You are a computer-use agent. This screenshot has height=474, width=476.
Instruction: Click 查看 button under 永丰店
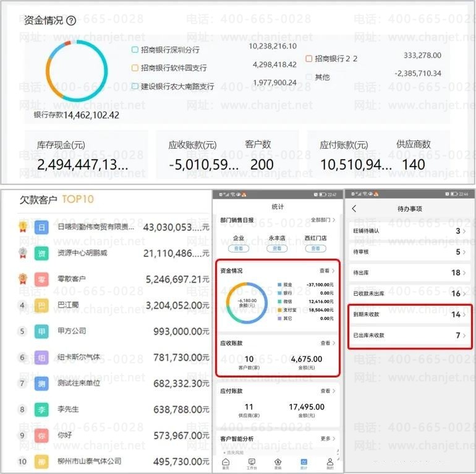coord(277,249)
